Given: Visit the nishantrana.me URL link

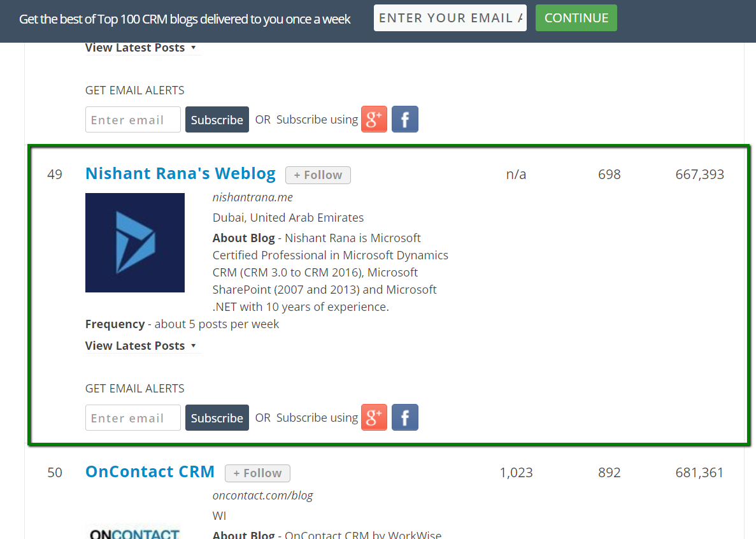Looking at the screenshot, I should 253,198.
